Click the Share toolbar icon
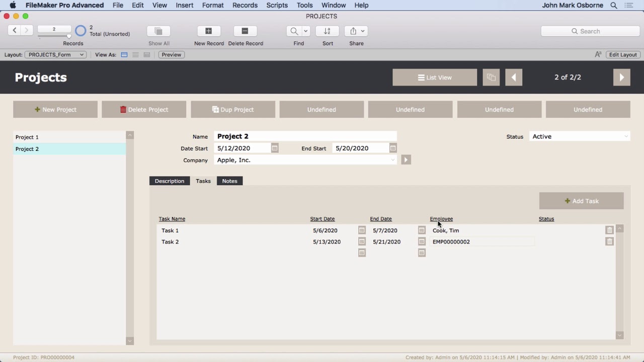644x362 pixels. coord(353,31)
